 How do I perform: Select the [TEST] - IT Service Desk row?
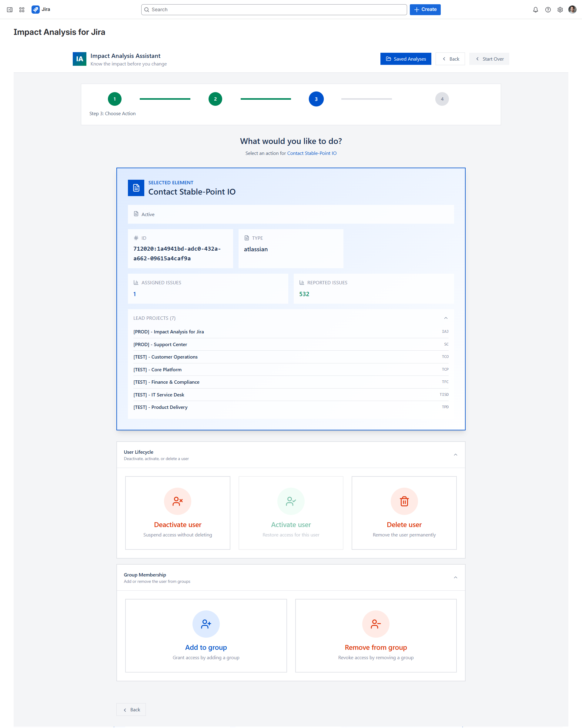pos(291,395)
